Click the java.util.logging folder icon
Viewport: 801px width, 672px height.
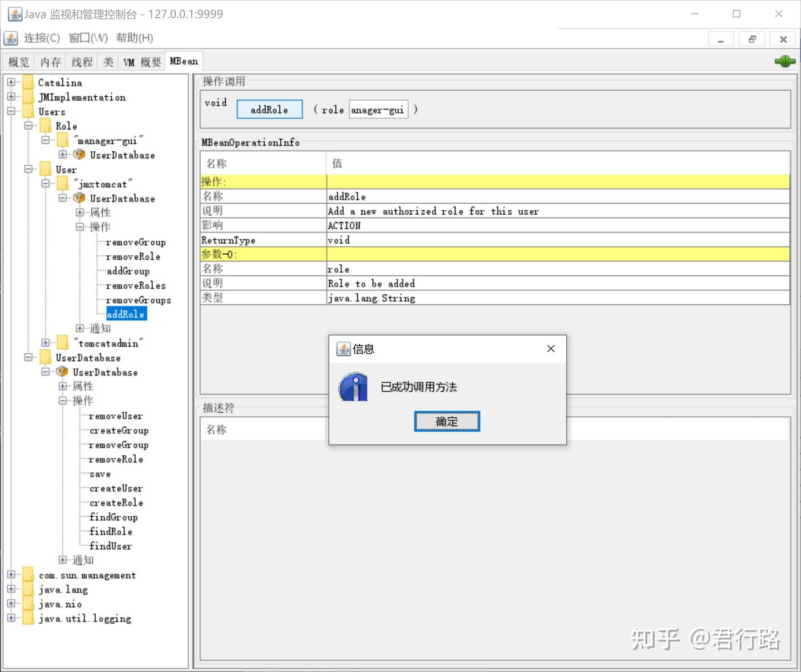[27, 618]
